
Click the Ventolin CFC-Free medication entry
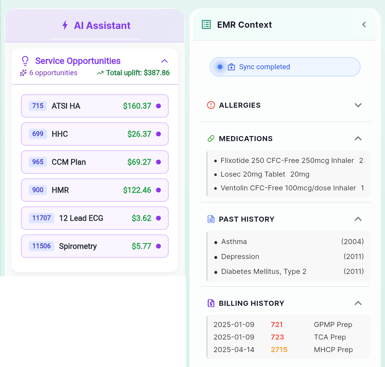[289, 188]
